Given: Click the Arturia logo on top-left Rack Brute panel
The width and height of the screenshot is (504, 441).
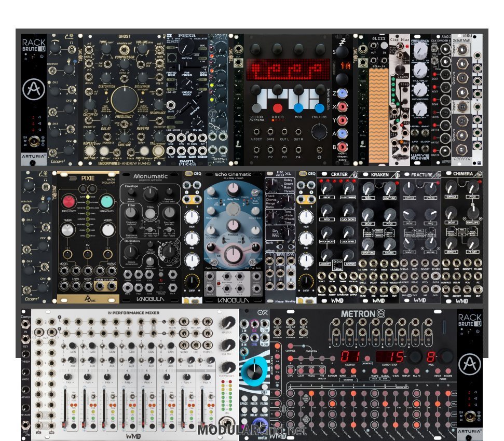Looking at the screenshot, I should [x=34, y=89].
